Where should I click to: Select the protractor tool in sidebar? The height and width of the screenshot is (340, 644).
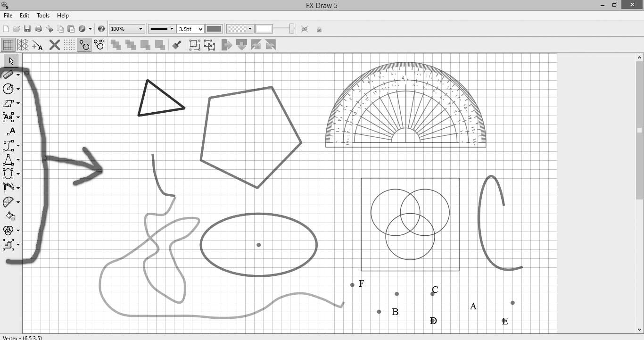click(x=8, y=202)
